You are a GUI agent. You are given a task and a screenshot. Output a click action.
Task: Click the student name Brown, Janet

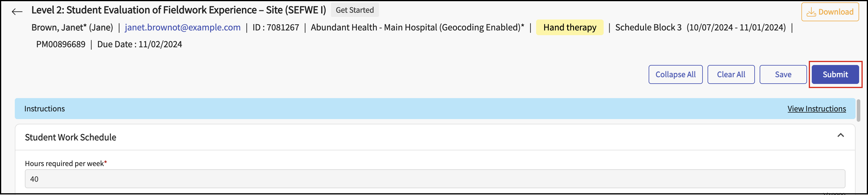tap(72, 27)
